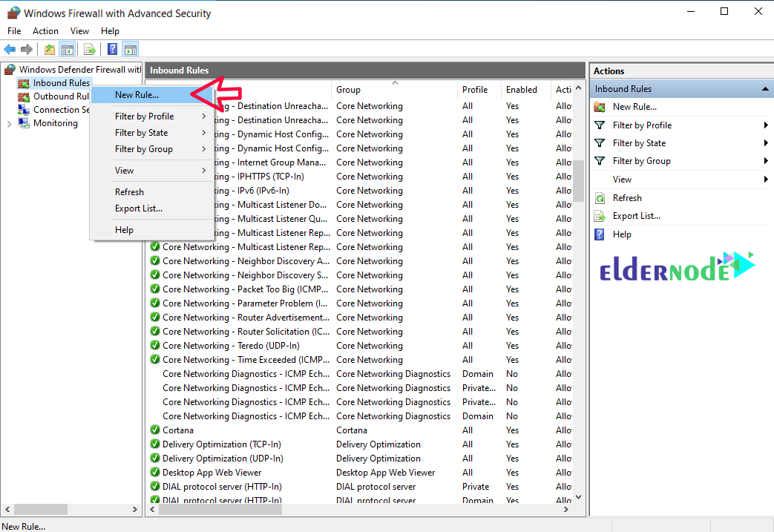Click the Refresh icon in the Actions pane
The width and height of the screenshot is (774, 532).
(600, 197)
